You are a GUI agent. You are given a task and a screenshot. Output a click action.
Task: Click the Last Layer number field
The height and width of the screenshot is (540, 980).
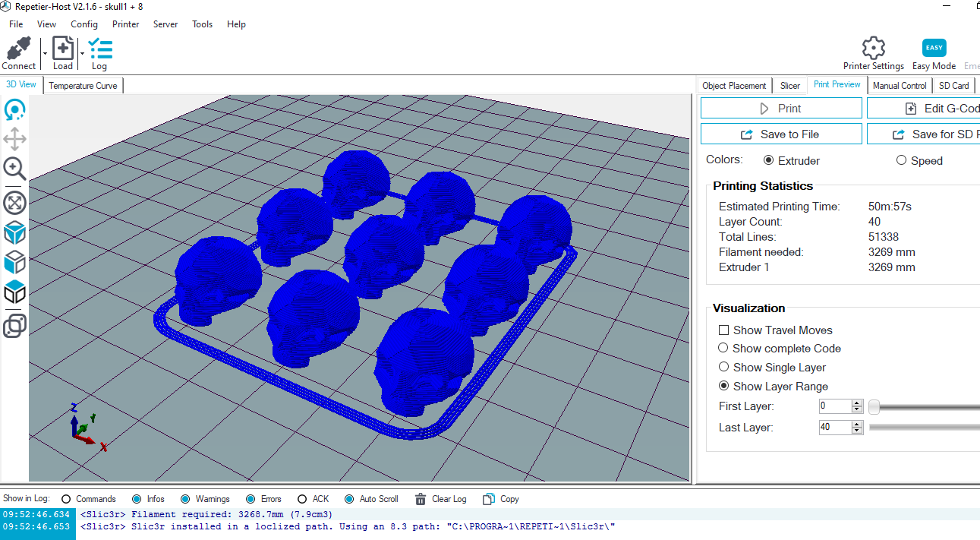coord(835,428)
